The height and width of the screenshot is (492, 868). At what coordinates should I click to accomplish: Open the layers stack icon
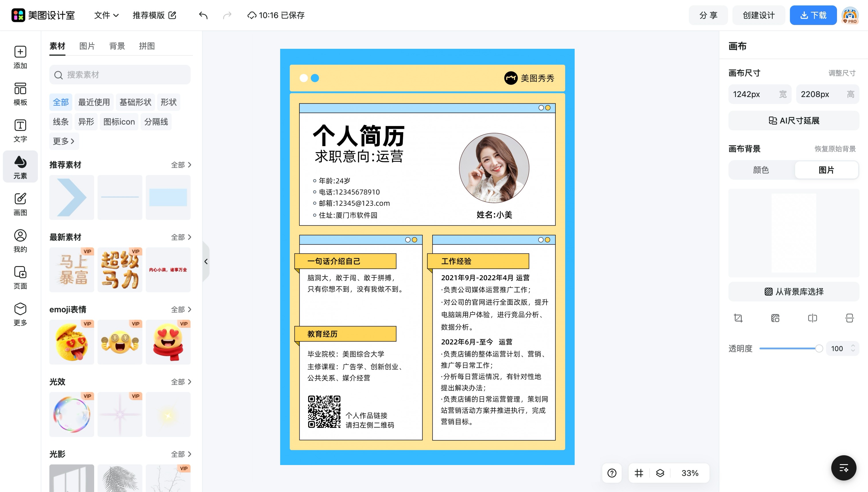tap(660, 473)
